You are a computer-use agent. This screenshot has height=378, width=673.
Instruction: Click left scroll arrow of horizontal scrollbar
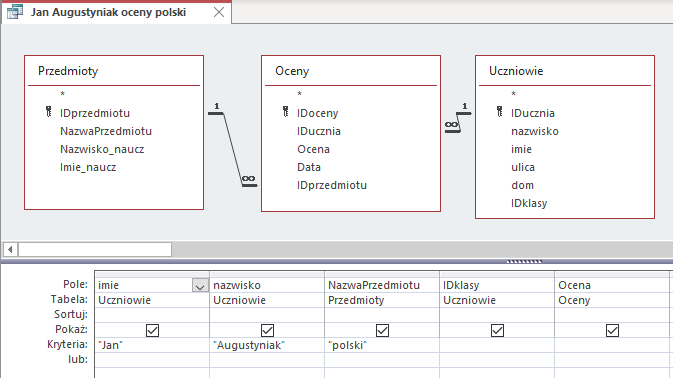click(x=10, y=249)
